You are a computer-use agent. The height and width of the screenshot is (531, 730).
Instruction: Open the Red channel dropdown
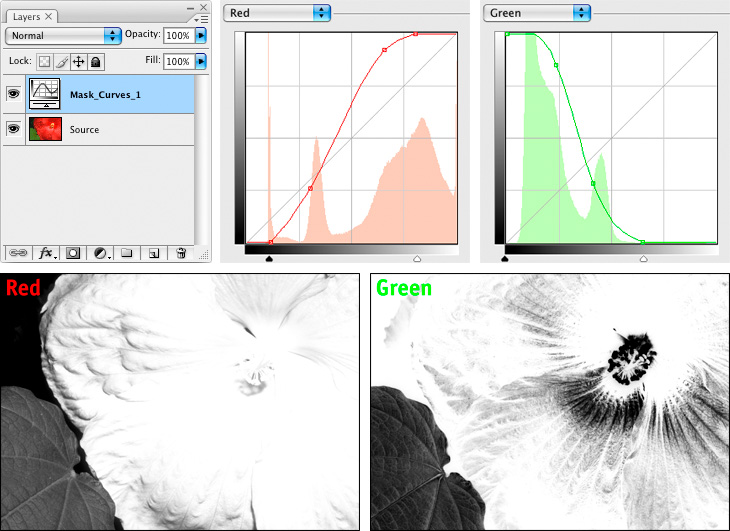[x=278, y=12]
